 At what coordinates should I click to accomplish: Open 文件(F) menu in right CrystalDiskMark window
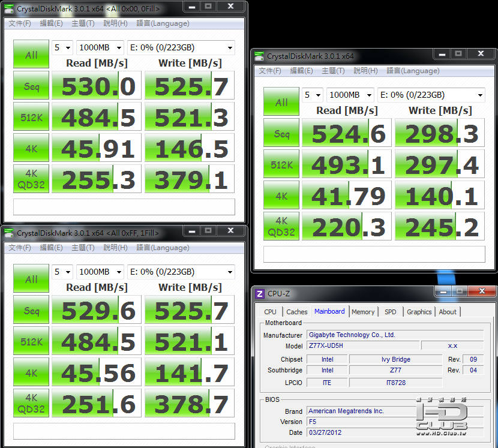270,71
